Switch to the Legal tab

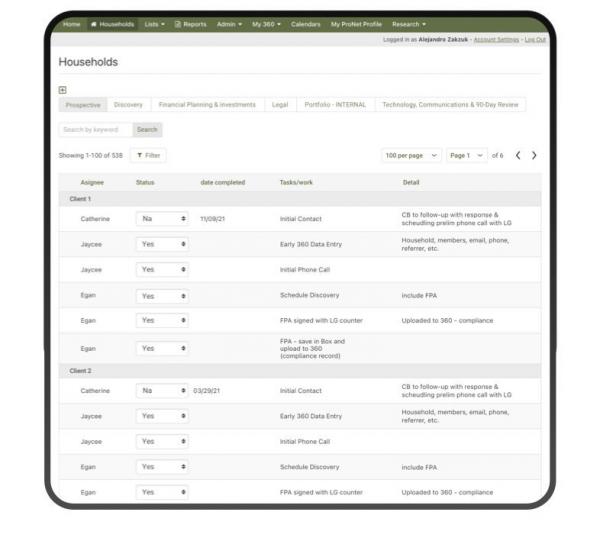click(280, 105)
